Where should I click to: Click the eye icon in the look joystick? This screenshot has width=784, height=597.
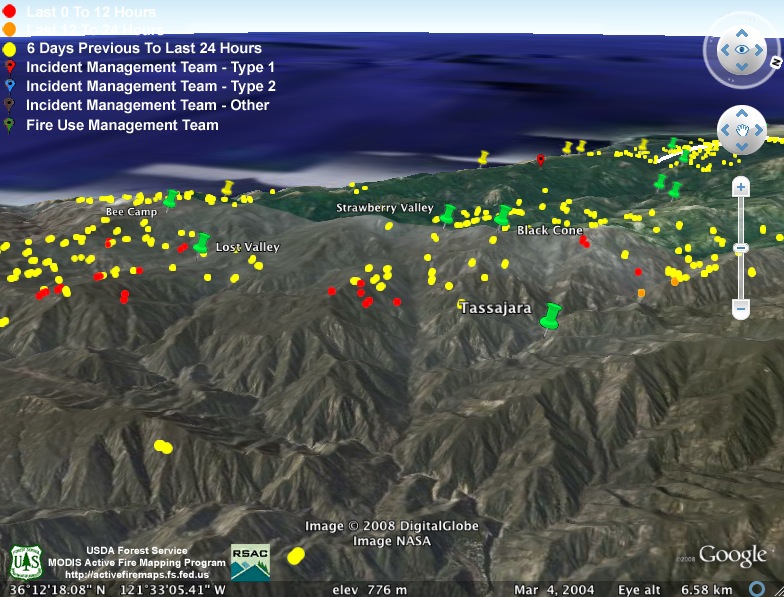click(x=742, y=49)
